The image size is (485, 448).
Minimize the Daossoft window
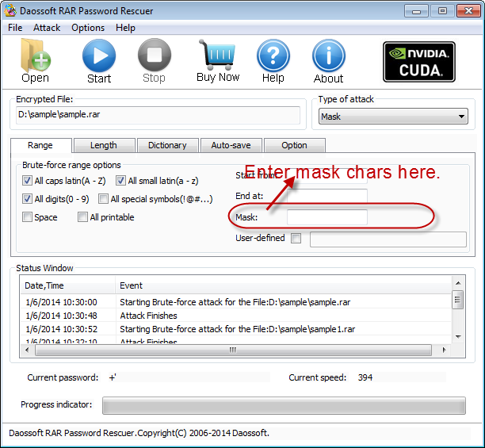point(416,11)
